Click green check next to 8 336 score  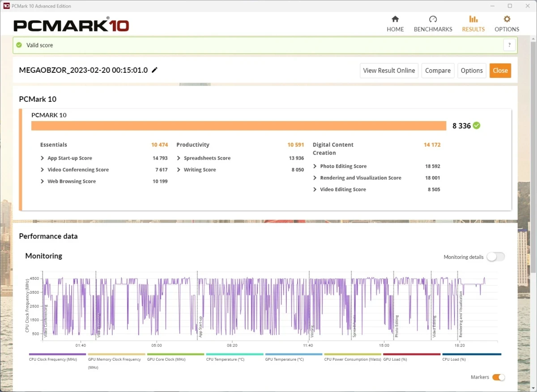click(x=477, y=126)
